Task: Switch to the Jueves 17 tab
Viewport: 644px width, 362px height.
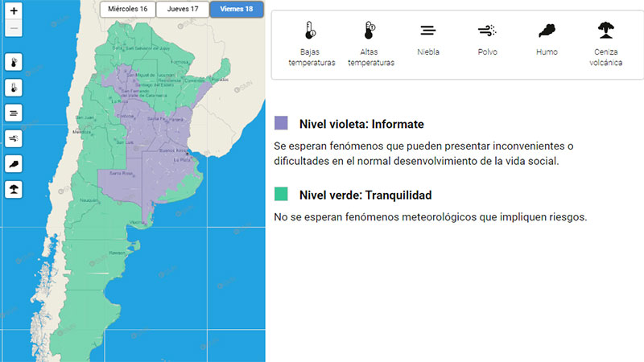Action: point(182,9)
